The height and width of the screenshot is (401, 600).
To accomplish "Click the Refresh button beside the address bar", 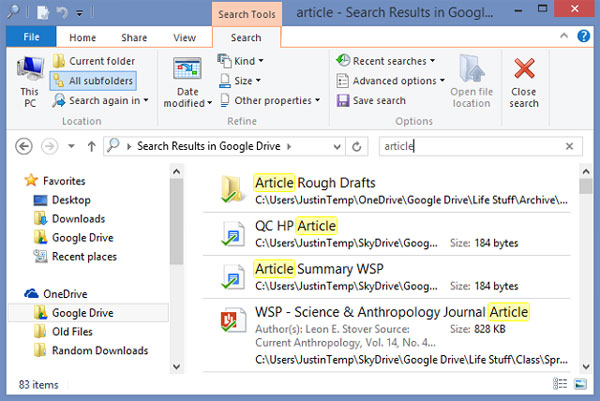I will [x=357, y=147].
